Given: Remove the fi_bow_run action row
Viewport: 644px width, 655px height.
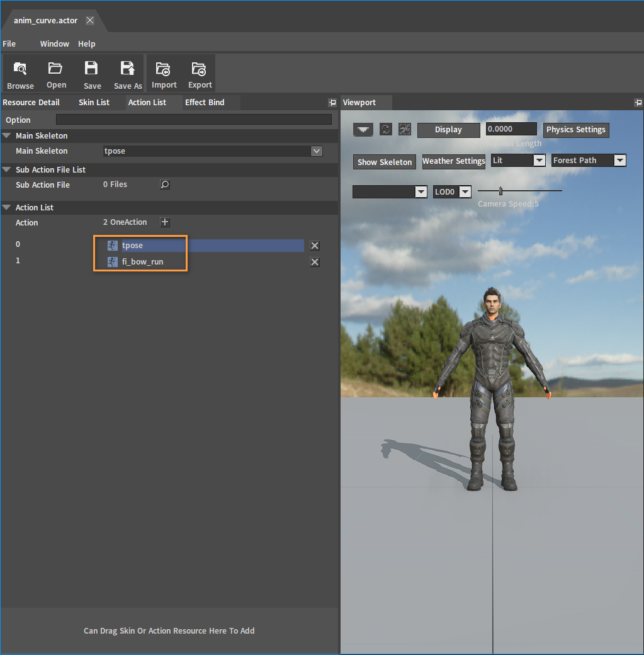Looking at the screenshot, I should click(x=315, y=262).
